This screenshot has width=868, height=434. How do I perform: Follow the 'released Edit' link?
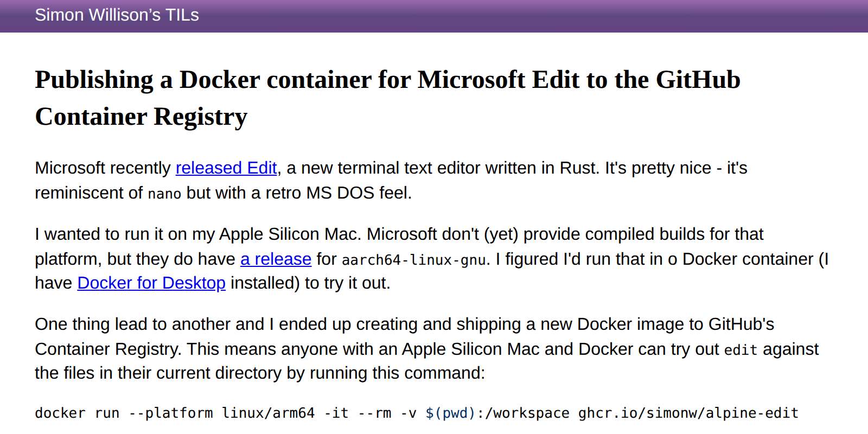click(x=226, y=168)
